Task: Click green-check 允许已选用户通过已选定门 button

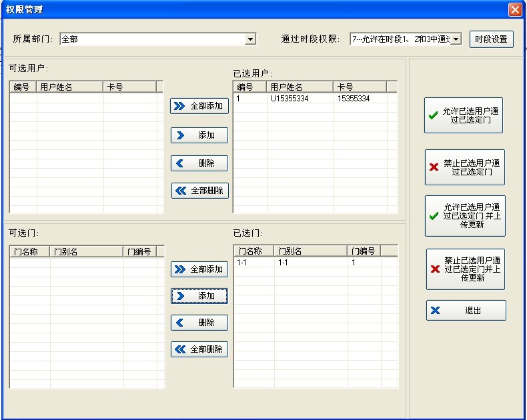Action: (464, 115)
